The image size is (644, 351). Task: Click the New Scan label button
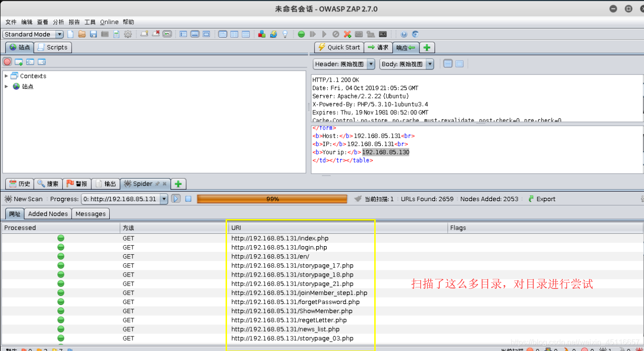24,199
